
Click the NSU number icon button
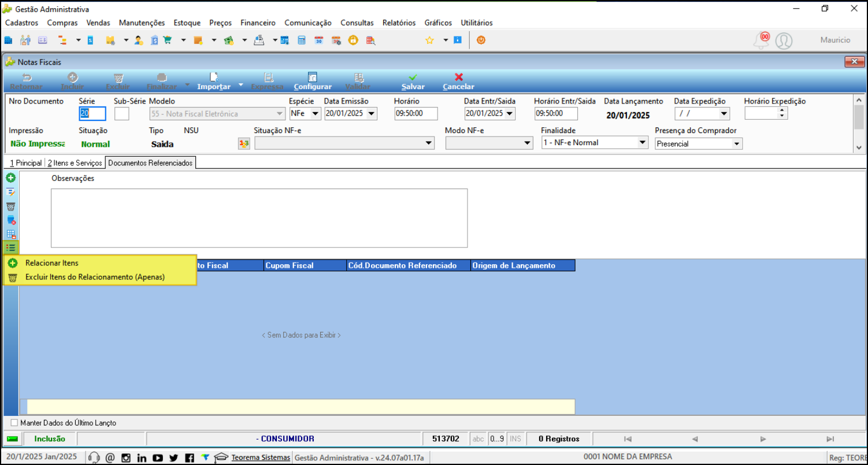244,143
